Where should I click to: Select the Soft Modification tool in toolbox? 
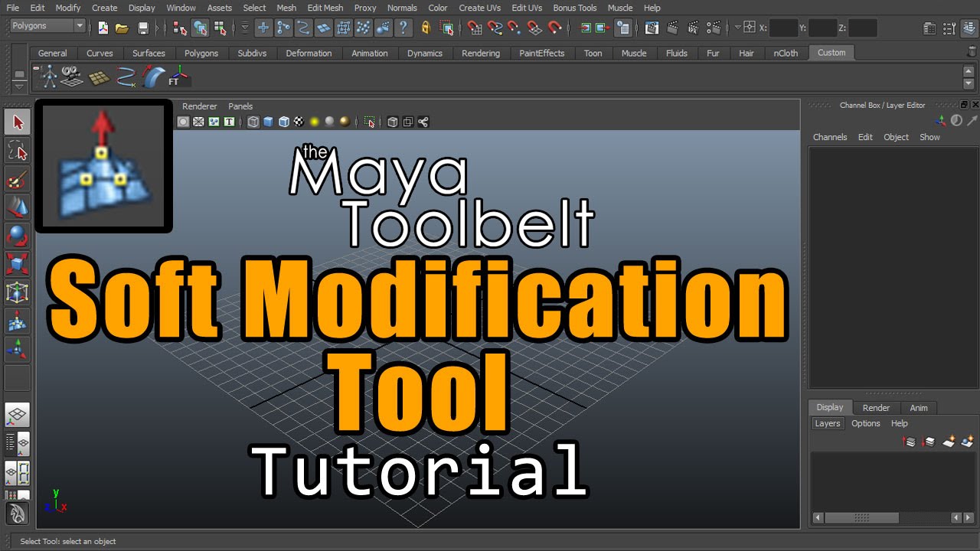(x=18, y=321)
